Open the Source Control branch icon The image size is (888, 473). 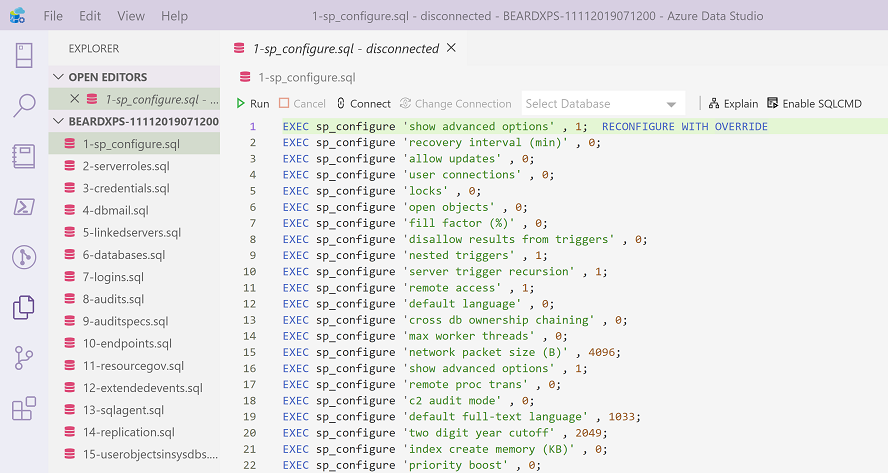coord(24,358)
